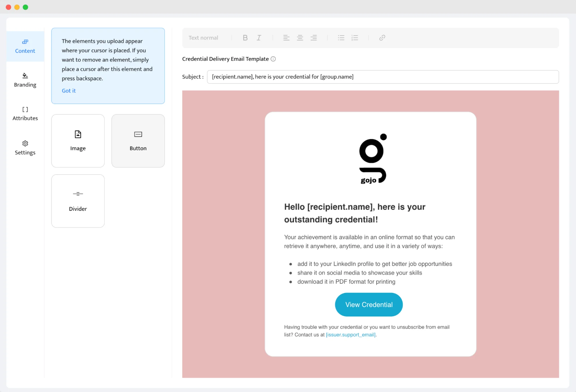Click the social media bullet text
This screenshot has height=392, width=576.
pyautogui.click(x=360, y=273)
